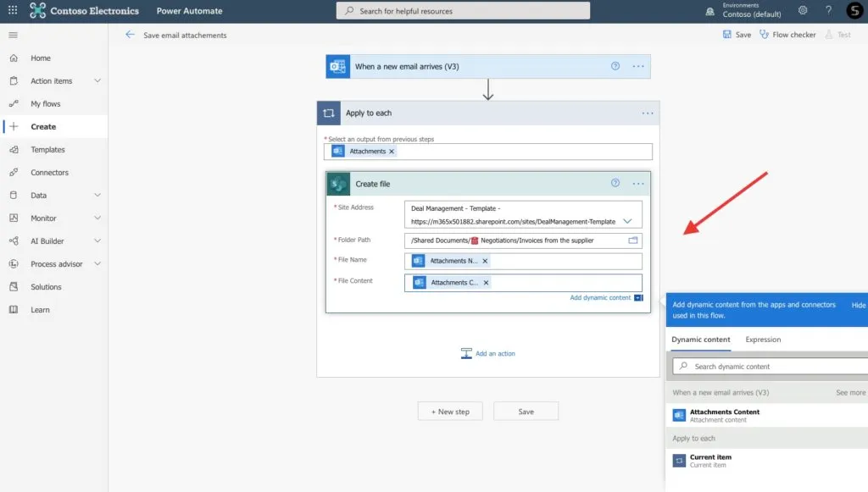Collapse the left navigation hamburger menu
The image size is (868, 492).
(14, 35)
